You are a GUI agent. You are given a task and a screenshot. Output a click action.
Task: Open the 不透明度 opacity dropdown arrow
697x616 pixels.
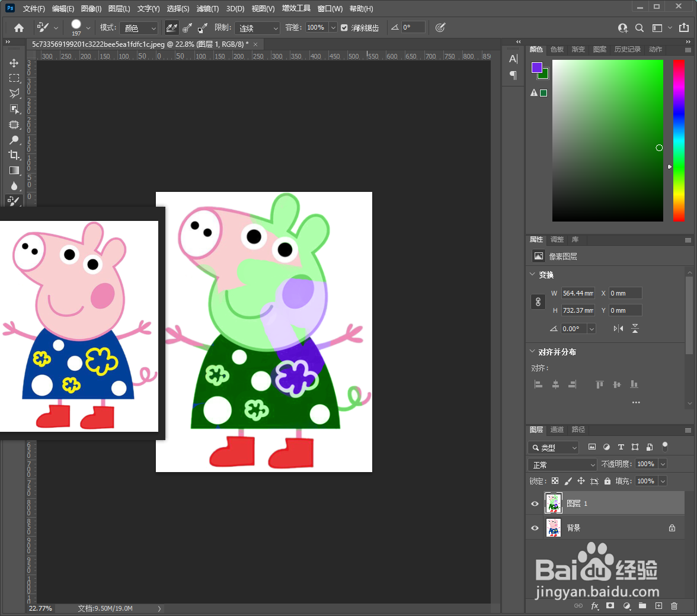663,464
